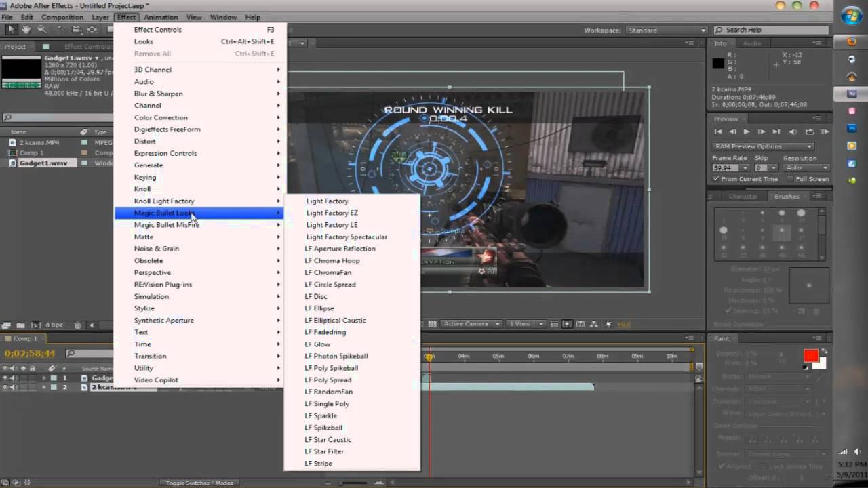The width and height of the screenshot is (868, 488).
Task: Play the preview
Action: click(x=747, y=131)
